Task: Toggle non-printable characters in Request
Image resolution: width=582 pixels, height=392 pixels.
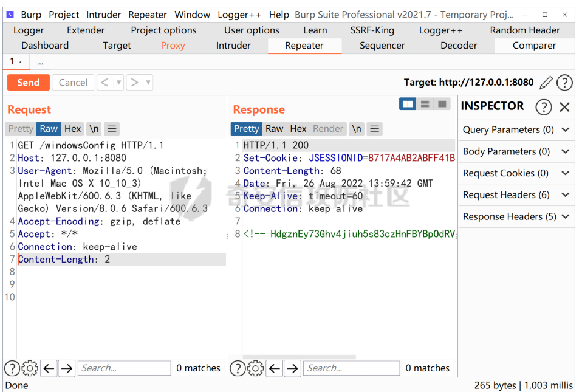Action: 94,129
